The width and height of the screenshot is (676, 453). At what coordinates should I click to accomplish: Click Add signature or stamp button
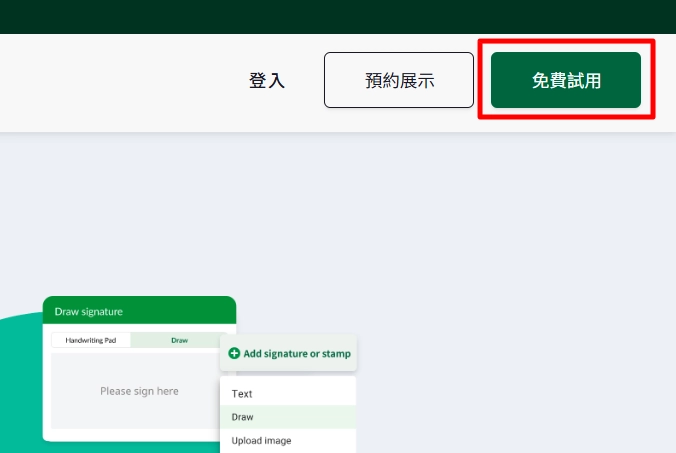(288, 353)
